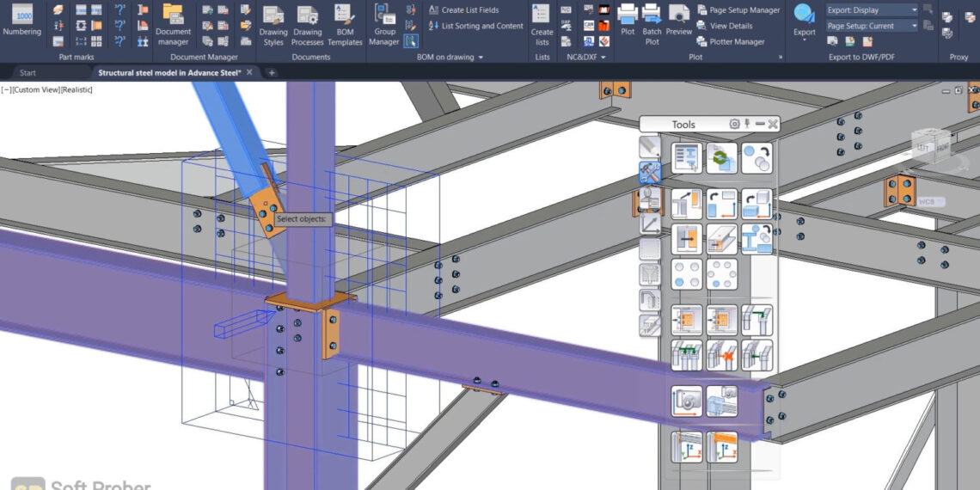Click the beam-with-arrow I-section tool in Tools palette
980x490 pixels.
[x=756, y=239]
